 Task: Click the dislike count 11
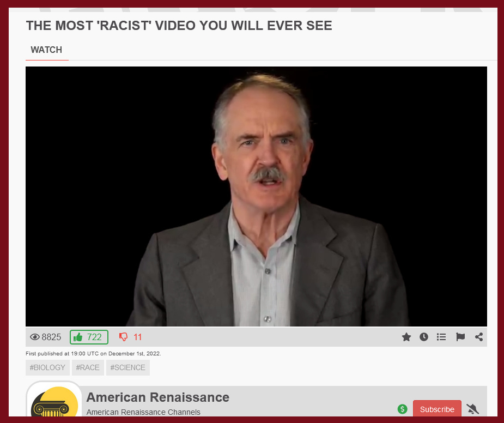tap(137, 337)
